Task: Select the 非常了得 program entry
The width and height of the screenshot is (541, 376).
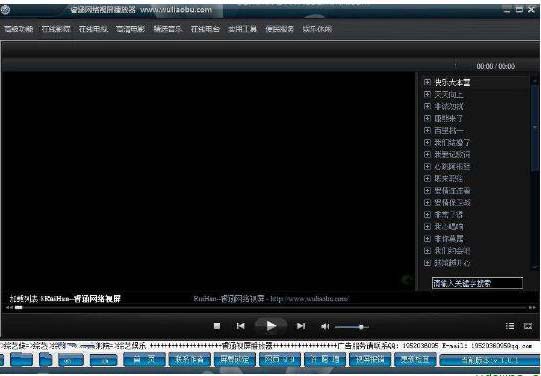Action: pos(449,215)
